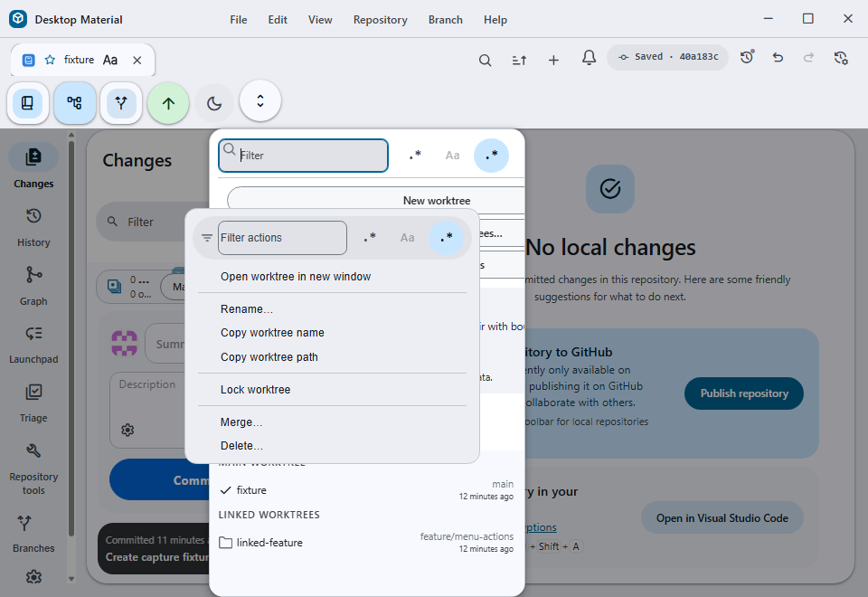This screenshot has height=597, width=868.
Task: Click the green push up-arrow button
Action: coord(168,102)
